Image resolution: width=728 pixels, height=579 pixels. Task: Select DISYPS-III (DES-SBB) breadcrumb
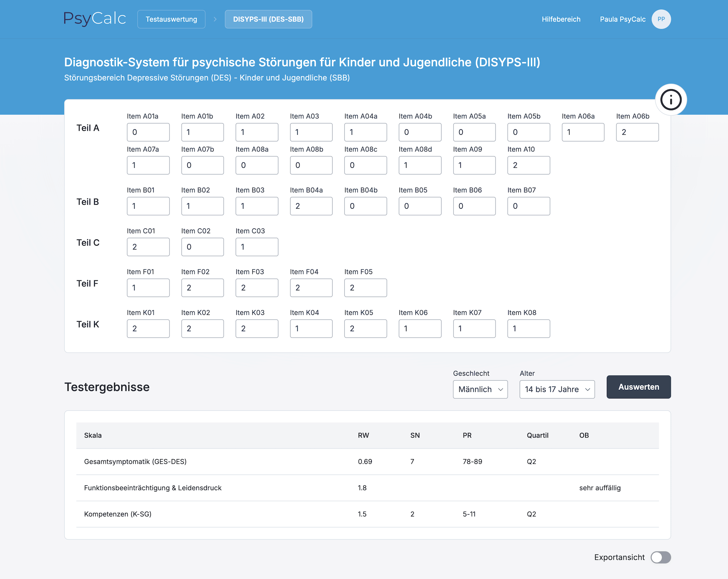pos(268,19)
